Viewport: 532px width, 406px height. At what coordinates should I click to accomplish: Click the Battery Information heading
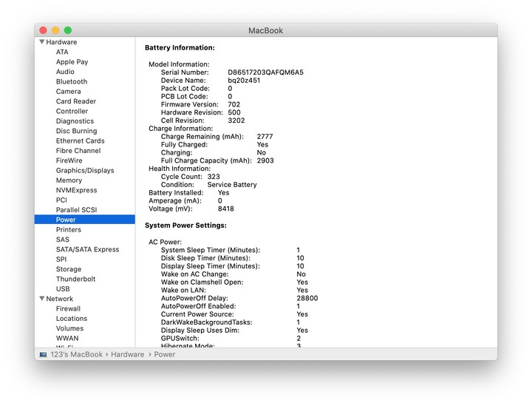click(180, 47)
